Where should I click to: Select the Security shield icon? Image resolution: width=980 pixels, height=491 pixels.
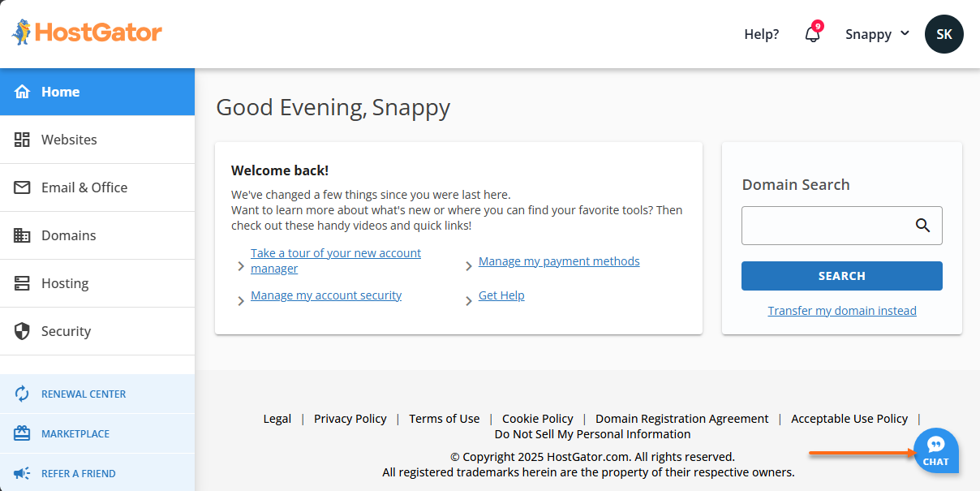(x=22, y=330)
